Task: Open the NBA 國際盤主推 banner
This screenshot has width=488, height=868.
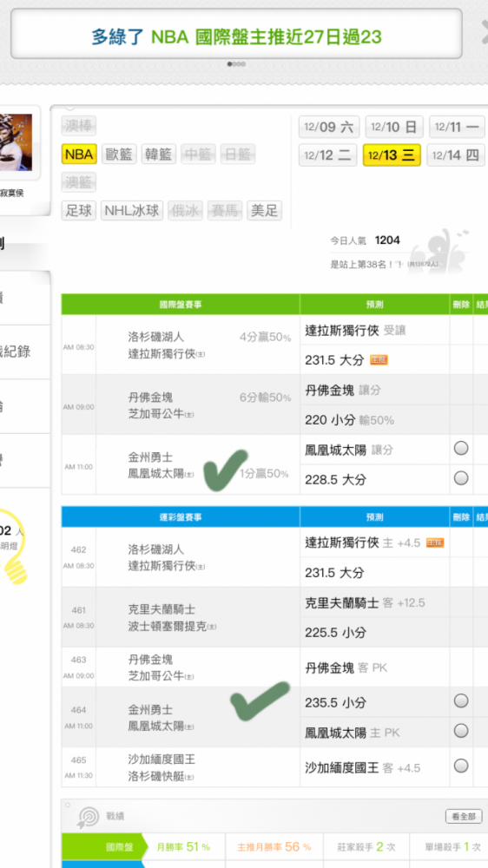Action: (x=236, y=34)
